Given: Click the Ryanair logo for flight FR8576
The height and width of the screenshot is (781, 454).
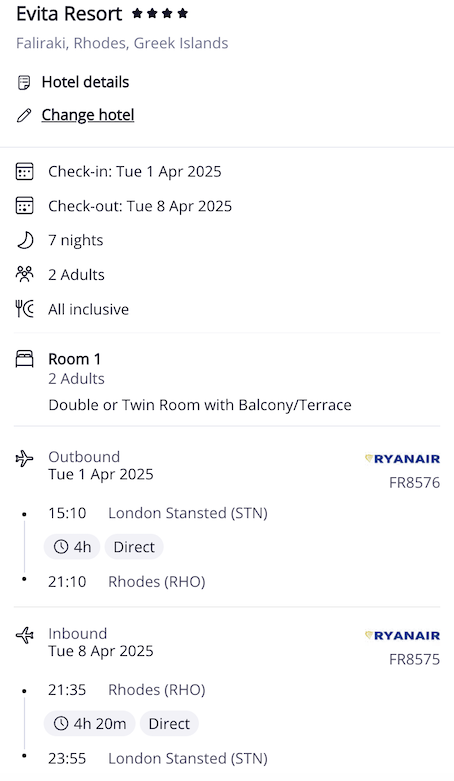Looking at the screenshot, I should point(402,459).
